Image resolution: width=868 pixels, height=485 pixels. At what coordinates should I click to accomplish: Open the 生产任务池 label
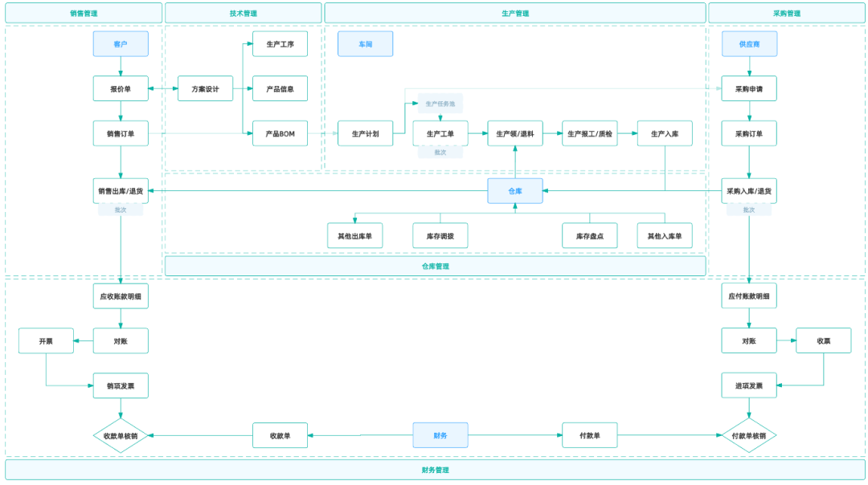click(440, 104)
